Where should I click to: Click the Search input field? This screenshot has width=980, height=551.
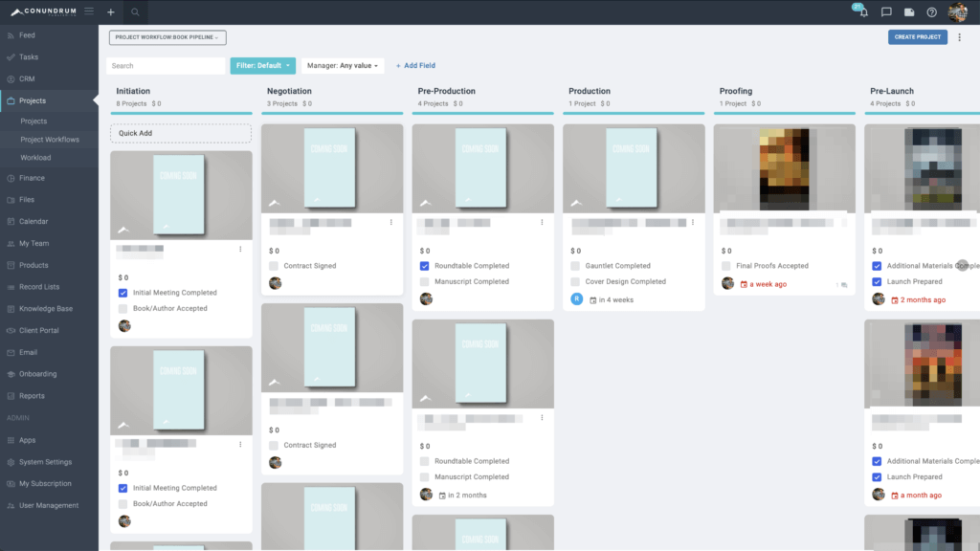pyautogui.click(x=166, y=66)
